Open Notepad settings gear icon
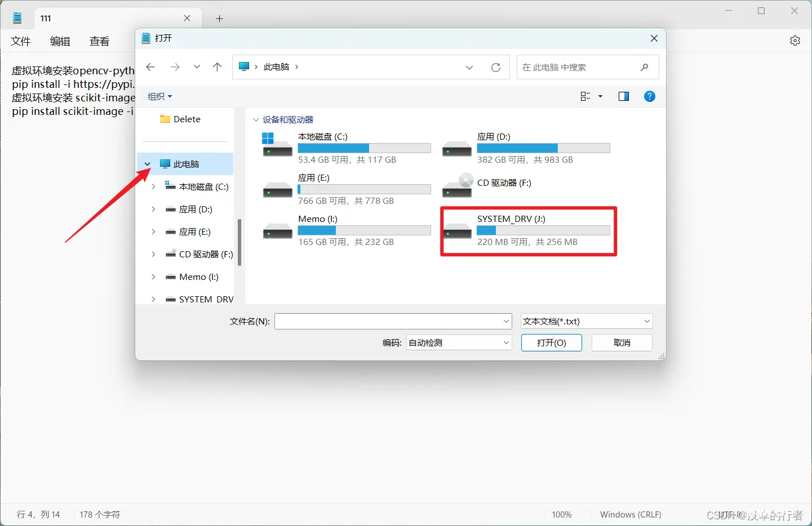Viewport: 812px width, 526px height. point(795,41)
